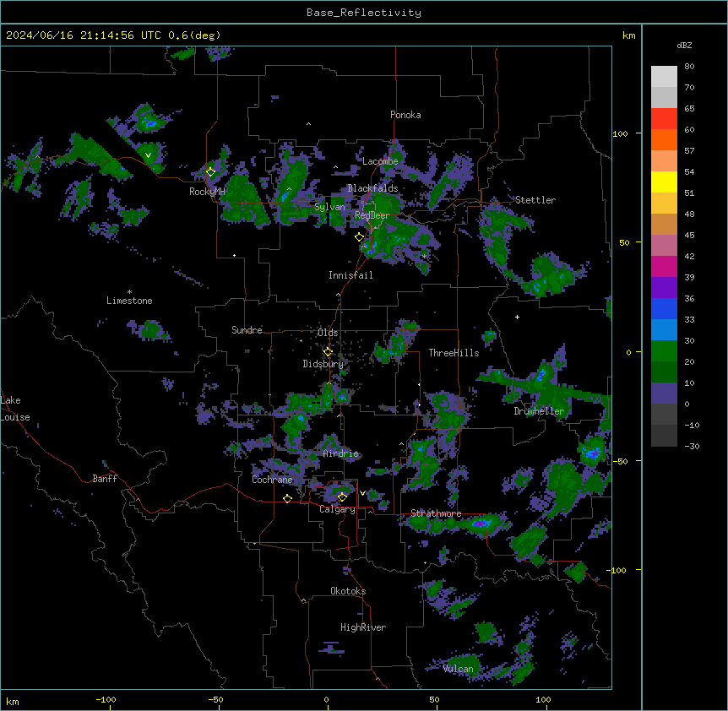
Task: Pick the light gray 70-80 dBZ legend band
Action: click(x=664, y=77)
